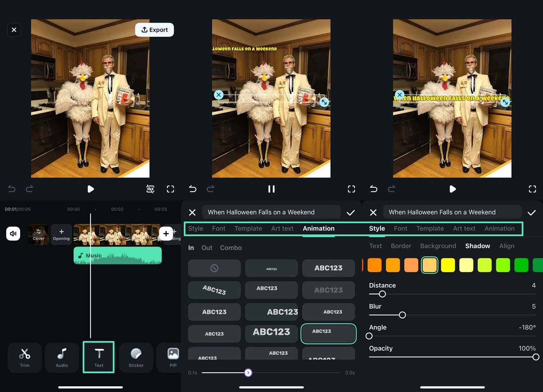
Task: Tap the Export button
Action: click(155, 30)
